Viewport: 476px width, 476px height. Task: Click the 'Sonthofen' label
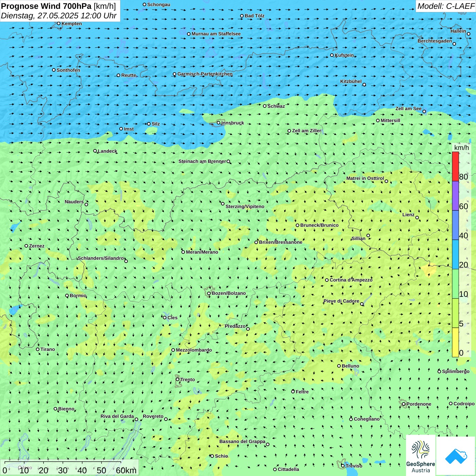point(68,70)
